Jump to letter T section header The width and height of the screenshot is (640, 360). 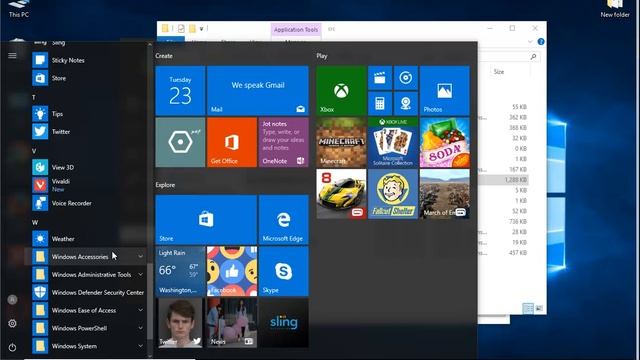(33, 97)
